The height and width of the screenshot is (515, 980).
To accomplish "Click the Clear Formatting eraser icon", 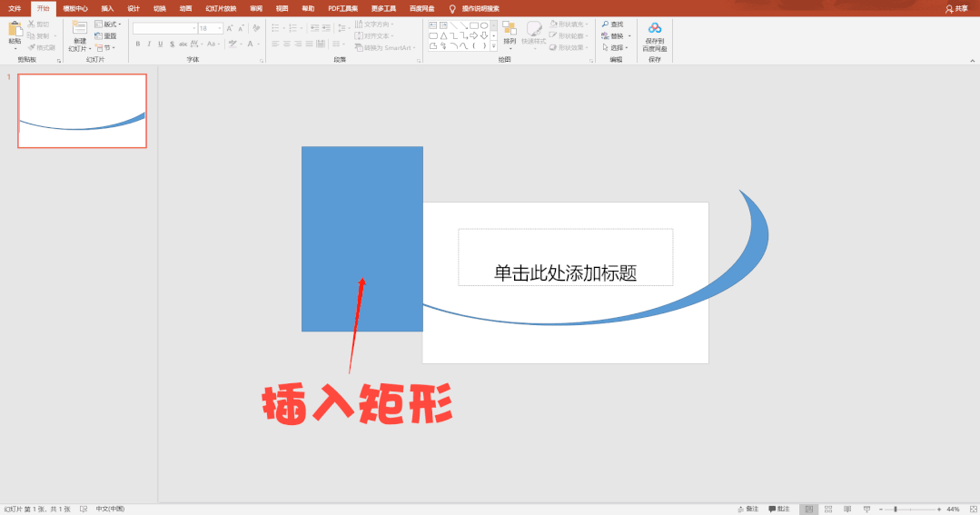I will (x=256, y=28).
